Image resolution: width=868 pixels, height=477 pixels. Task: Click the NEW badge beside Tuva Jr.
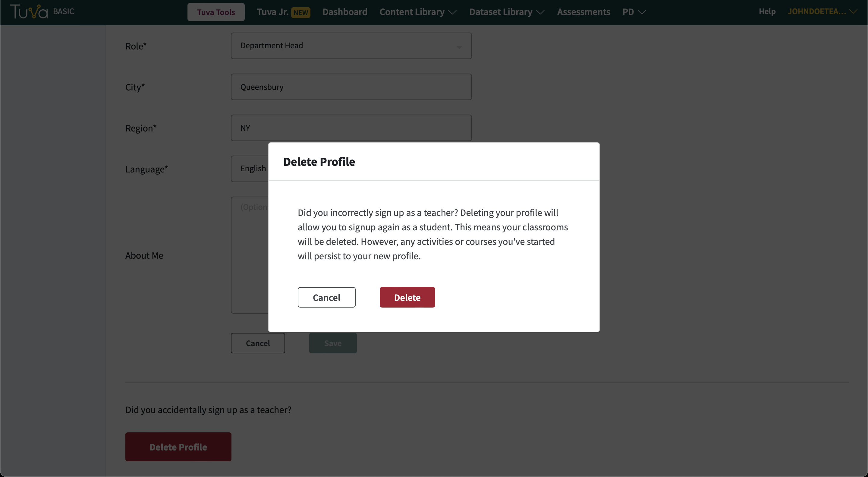click(x=300, y=12)
